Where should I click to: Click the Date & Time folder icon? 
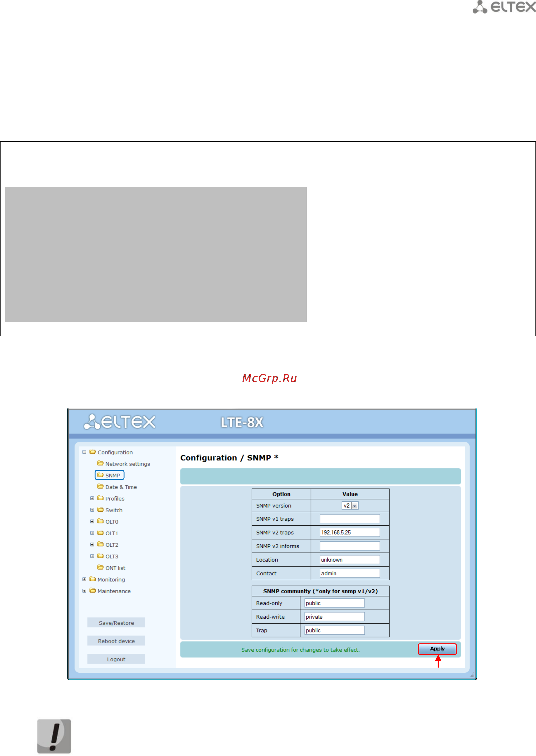100,486
